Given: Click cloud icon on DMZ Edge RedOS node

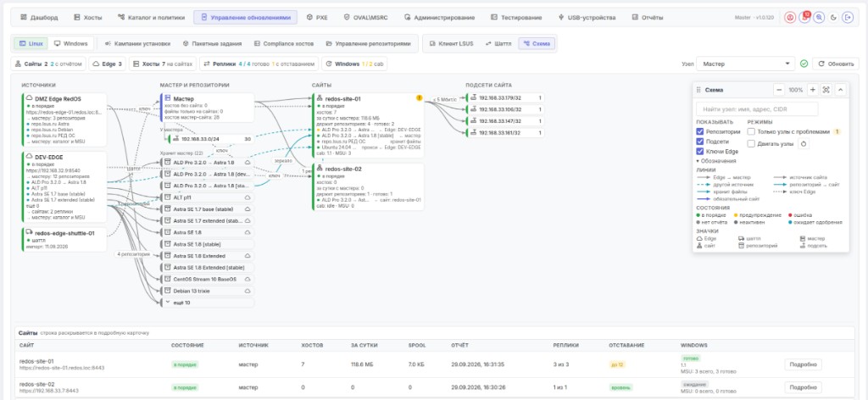Looking at the screenshot, I should coord(30,98).
